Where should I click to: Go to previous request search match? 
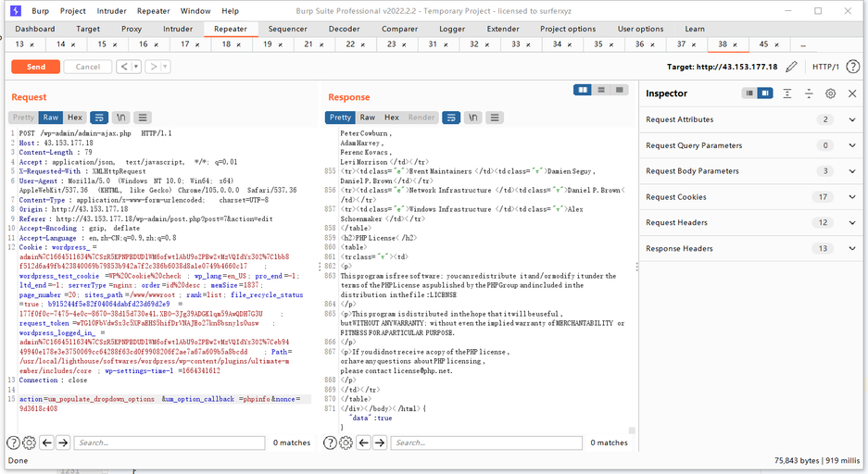coord(47,443)
